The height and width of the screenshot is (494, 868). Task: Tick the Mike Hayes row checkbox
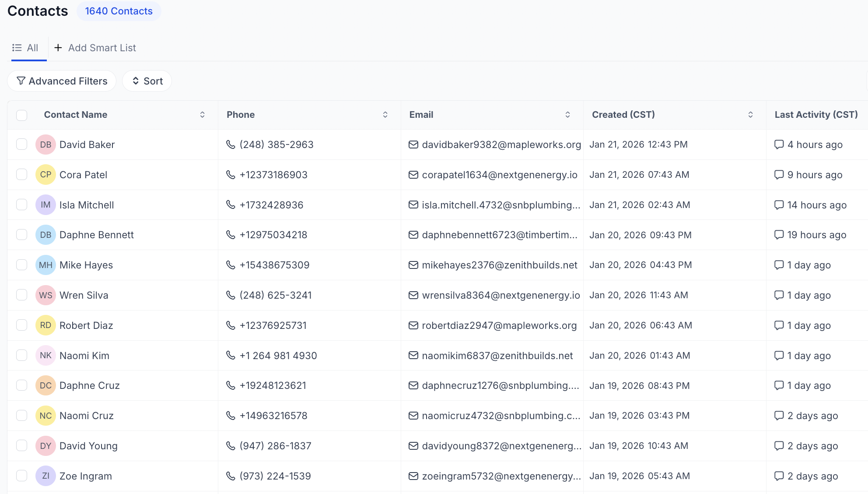tap(22, 265)
